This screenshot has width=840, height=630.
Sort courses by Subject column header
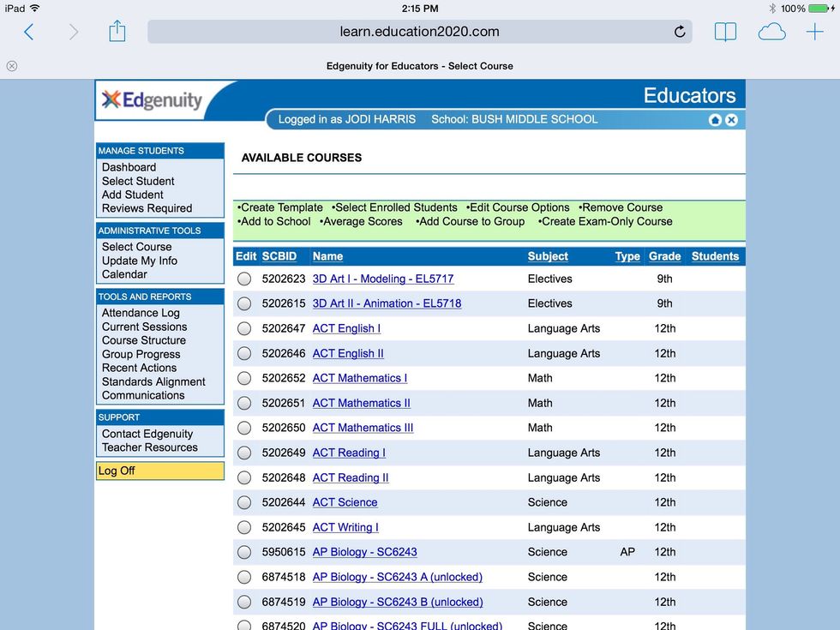pos(548,256)
